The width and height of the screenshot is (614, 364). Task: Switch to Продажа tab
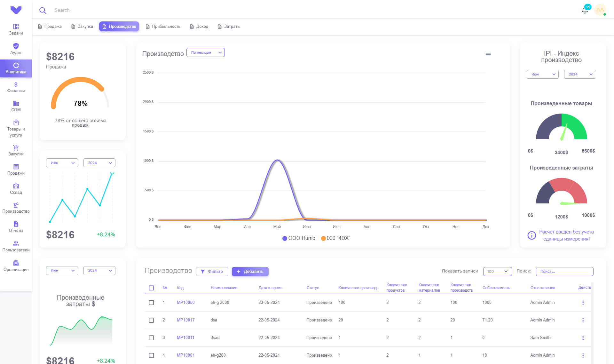50,27
